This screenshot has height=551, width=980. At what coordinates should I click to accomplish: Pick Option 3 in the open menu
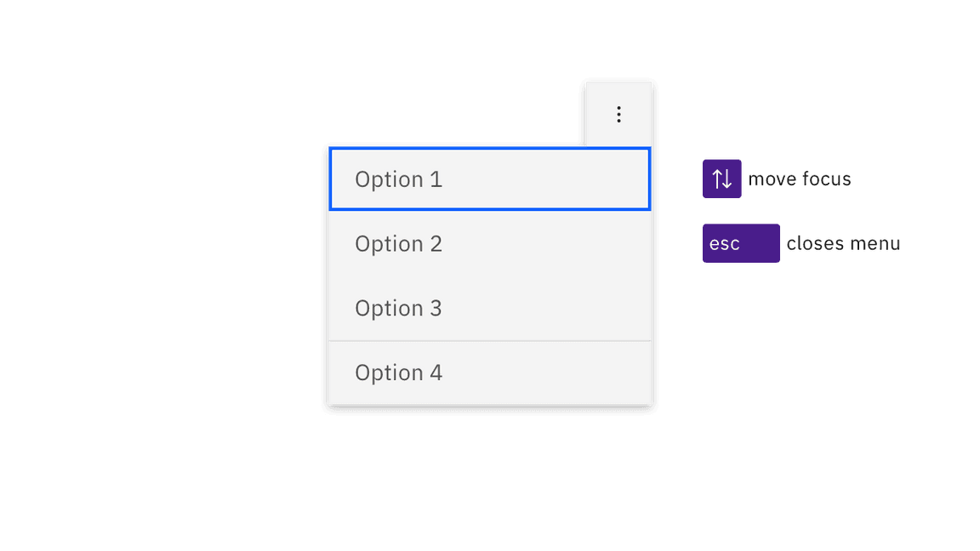pyautogui.click(x=489, y=308)
